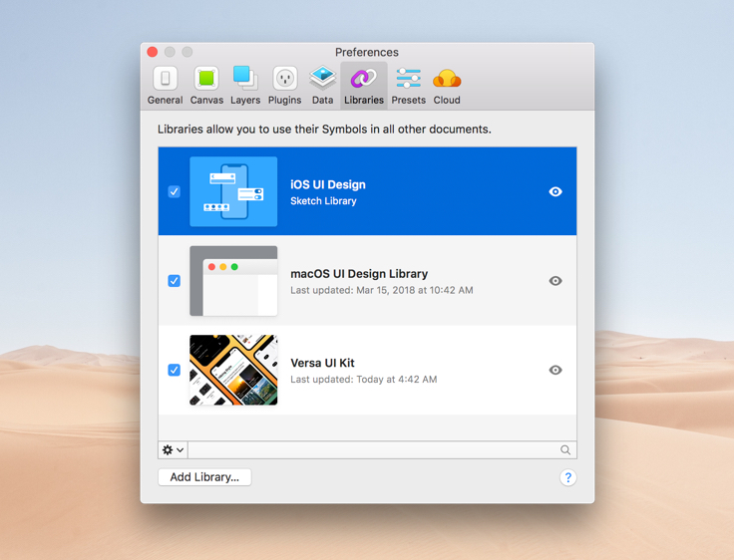734x560 pixels.
Task: Select the Versa UI Kit thumbnail
Action: 233,370
